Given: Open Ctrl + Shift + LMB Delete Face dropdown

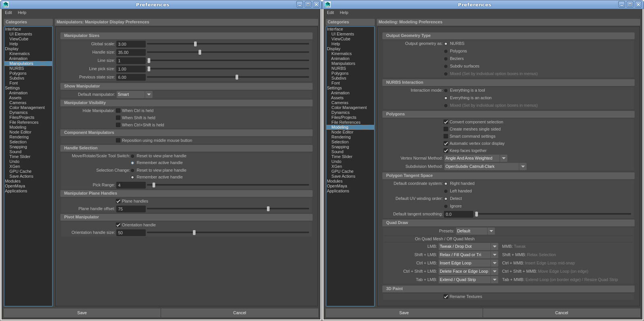Looking at the screenshot, I should point(469,272).
